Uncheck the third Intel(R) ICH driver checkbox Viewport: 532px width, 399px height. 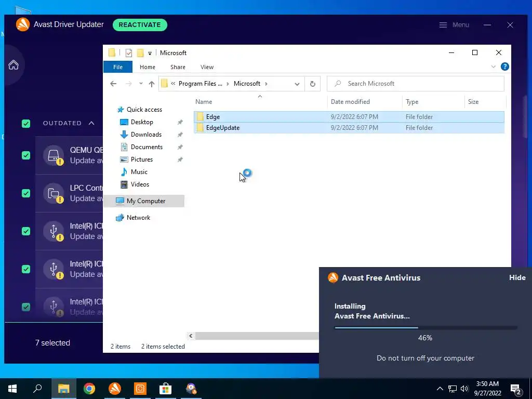(x=26, y=307)
